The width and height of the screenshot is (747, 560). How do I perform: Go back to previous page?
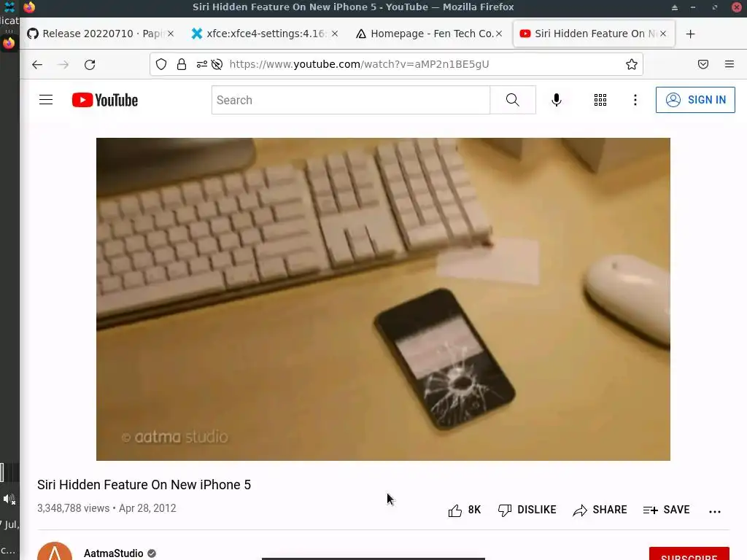(37, 64)
